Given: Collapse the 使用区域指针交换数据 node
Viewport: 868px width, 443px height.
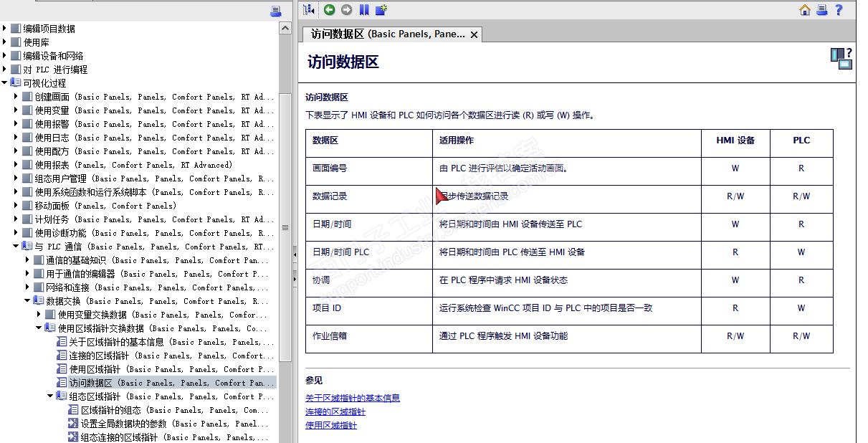Looking at the screenshot, I should pos(39,328).
